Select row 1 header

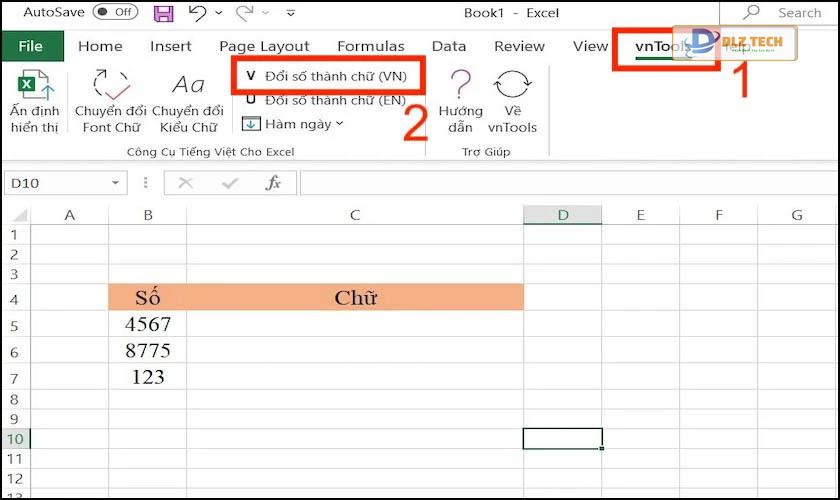[x=16, y=234]
